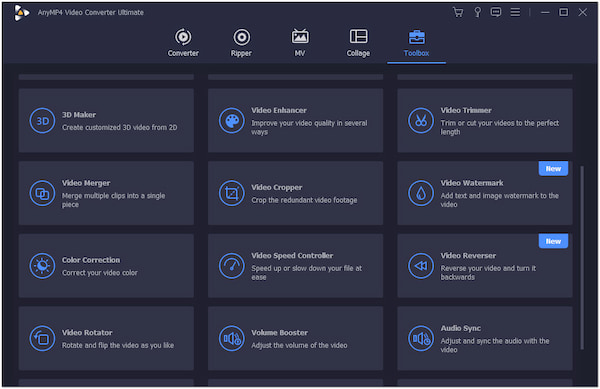Click the New badge on Video Reverser

pyautogui.click(x=553, y=241)
